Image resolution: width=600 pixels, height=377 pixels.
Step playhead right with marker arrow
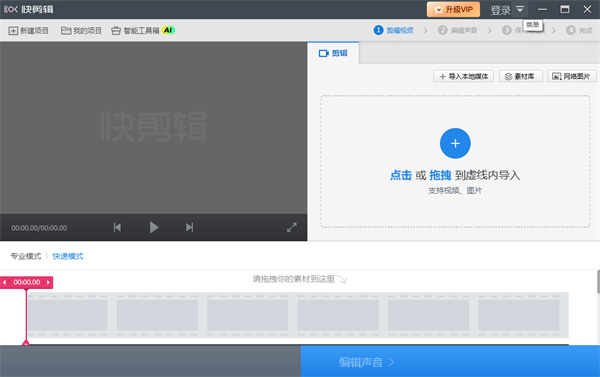coord(48,282)
